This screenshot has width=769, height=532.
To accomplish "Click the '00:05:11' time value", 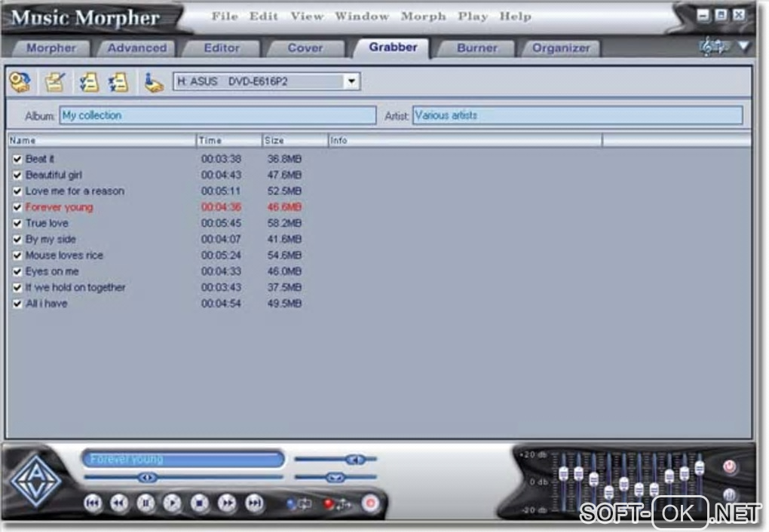I will (x=221, y=191).
